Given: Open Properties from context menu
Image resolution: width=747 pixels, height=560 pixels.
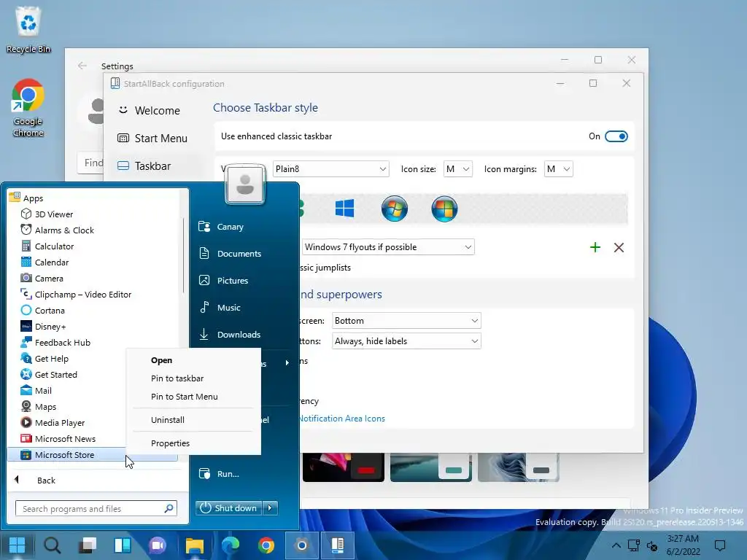Looking at the screenshot, I should coord(170,443).
